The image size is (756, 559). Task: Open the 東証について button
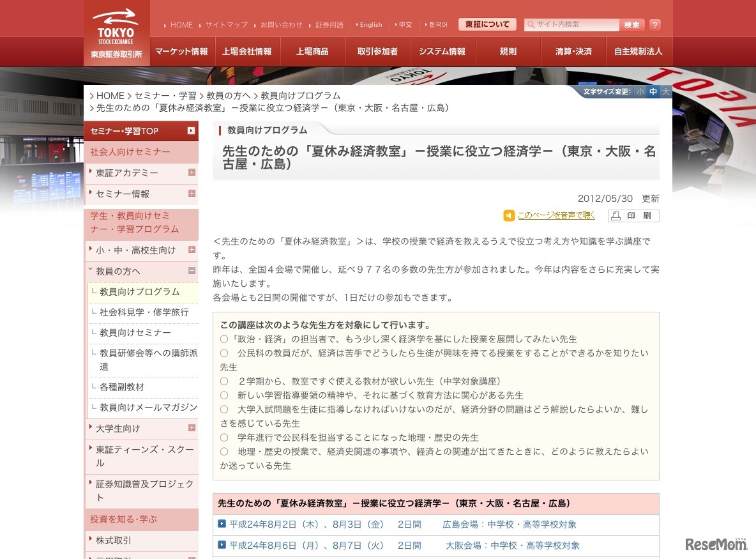pyautogui.click(x=487, y=24)
